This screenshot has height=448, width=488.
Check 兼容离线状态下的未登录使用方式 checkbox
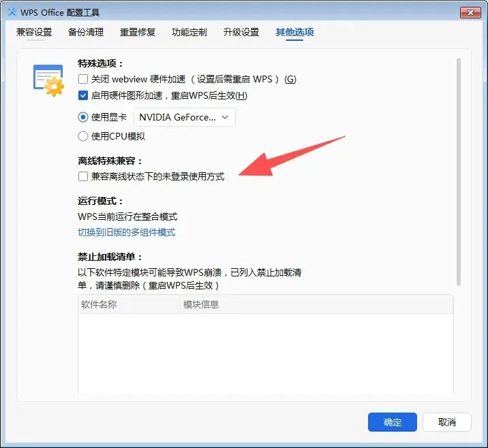pyautogui.click(x=83, y=176)
